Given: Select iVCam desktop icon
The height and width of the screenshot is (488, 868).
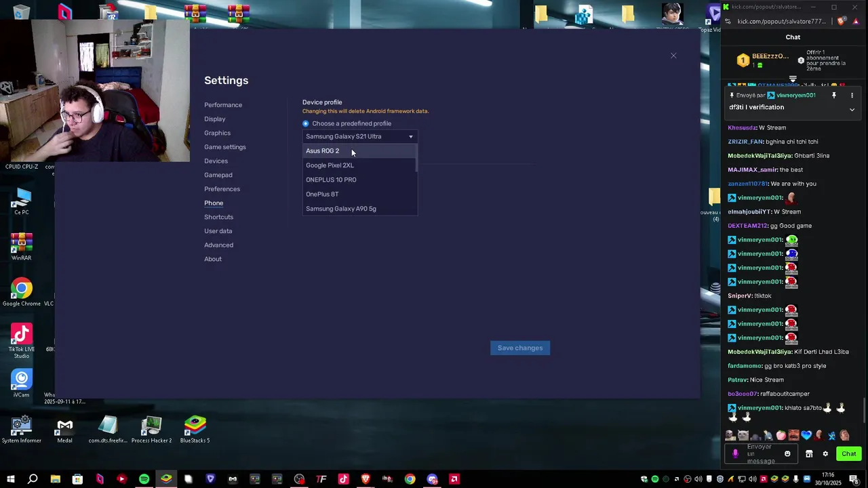Looking at the screenshot, I should tap(22, 384).
